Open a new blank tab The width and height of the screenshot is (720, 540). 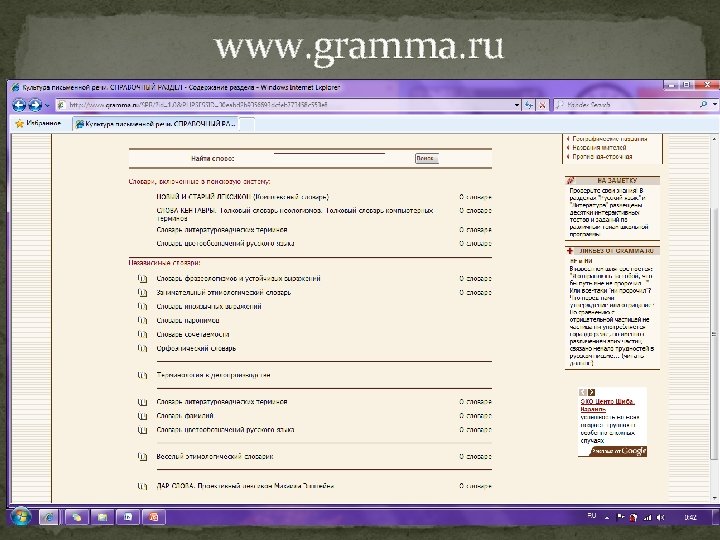point(247,124)
